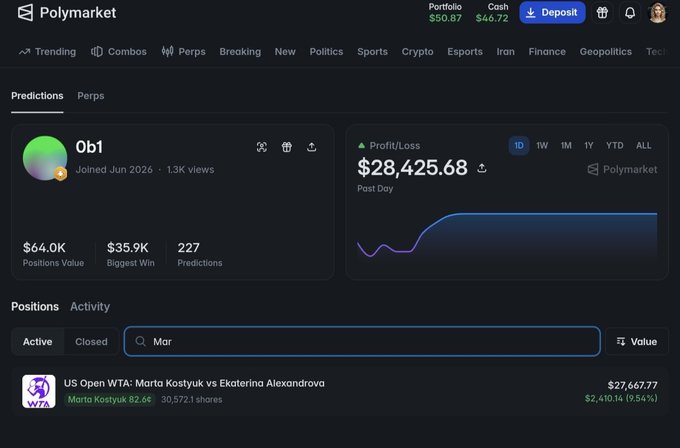The image size is (680, 448).
Task: Click the gift icon on 0b1 profile card
Action: (287, 147)
